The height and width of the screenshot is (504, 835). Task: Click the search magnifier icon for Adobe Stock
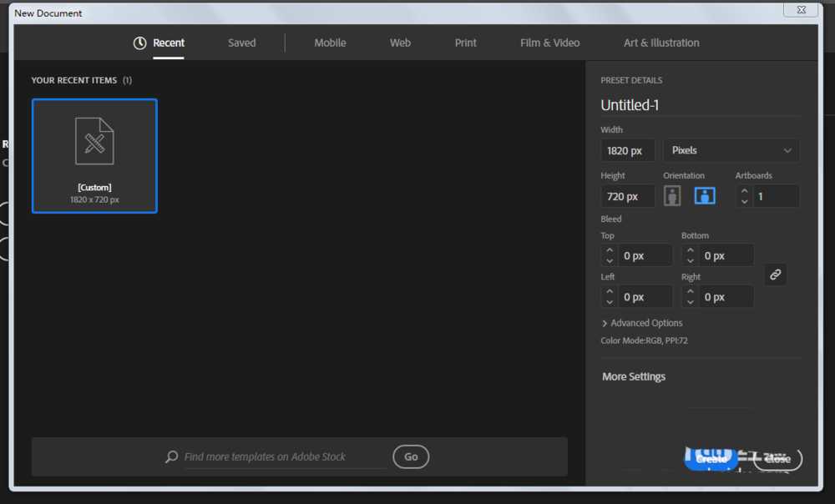[x=172, y=456]
